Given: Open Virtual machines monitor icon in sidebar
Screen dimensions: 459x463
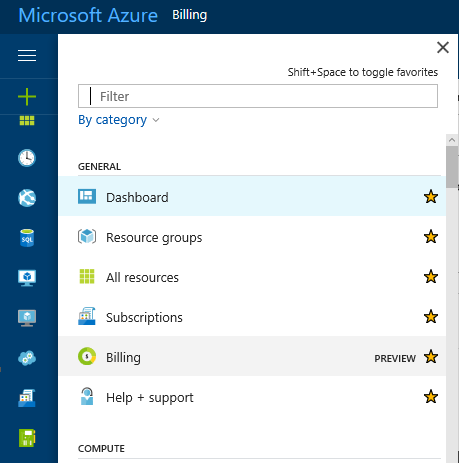Looking at the screenshot, I should pos(27,278).
